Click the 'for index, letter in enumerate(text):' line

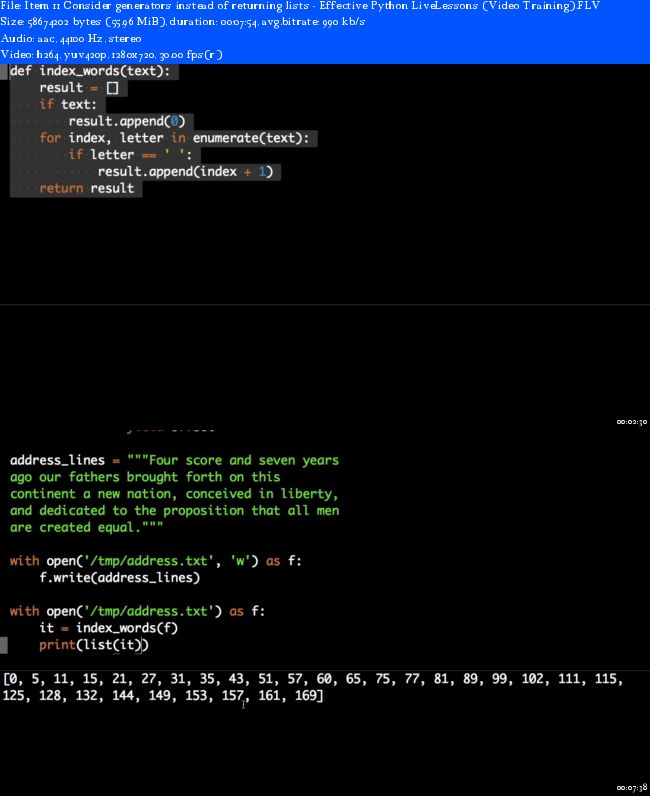click(x=174, y=138)
